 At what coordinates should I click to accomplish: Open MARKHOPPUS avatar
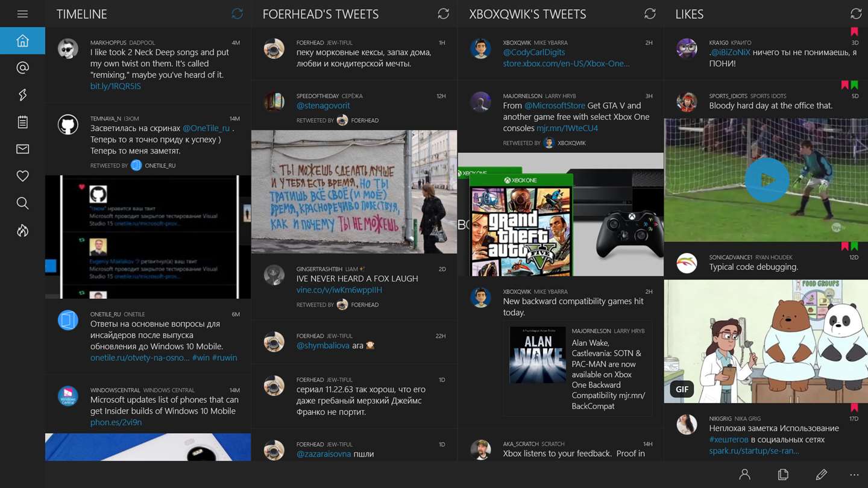pos(68,48)
